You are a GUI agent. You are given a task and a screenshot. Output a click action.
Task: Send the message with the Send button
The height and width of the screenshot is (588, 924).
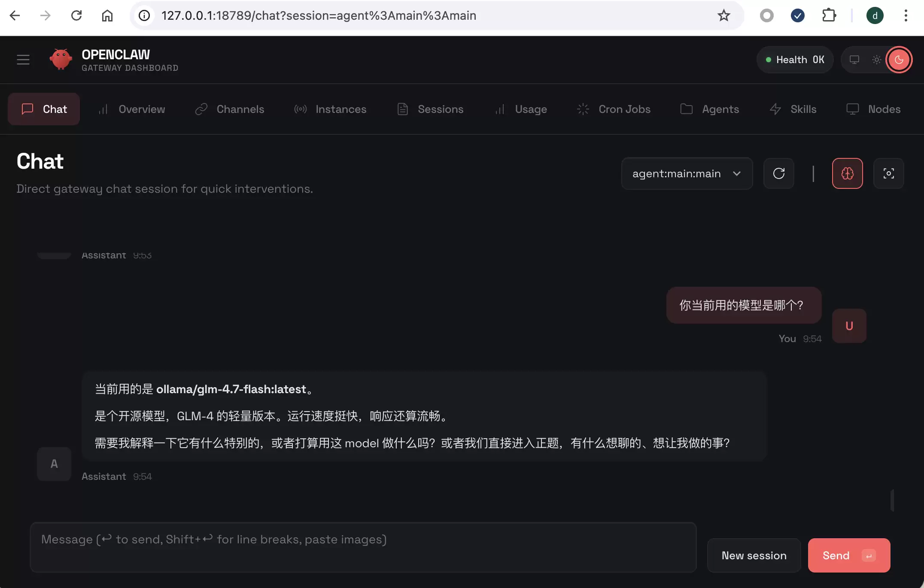(x=848, y=555)
